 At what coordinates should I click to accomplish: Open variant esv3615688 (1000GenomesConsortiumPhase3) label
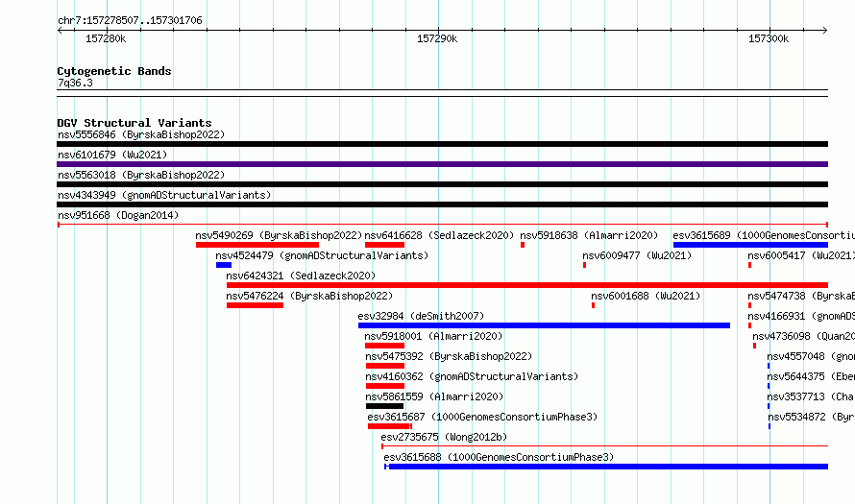tap(499, 457)
